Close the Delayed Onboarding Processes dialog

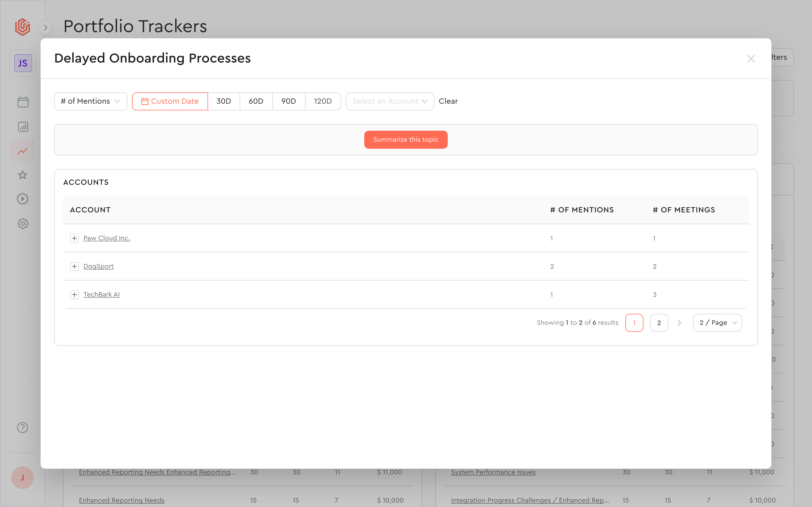click(751, 59)
